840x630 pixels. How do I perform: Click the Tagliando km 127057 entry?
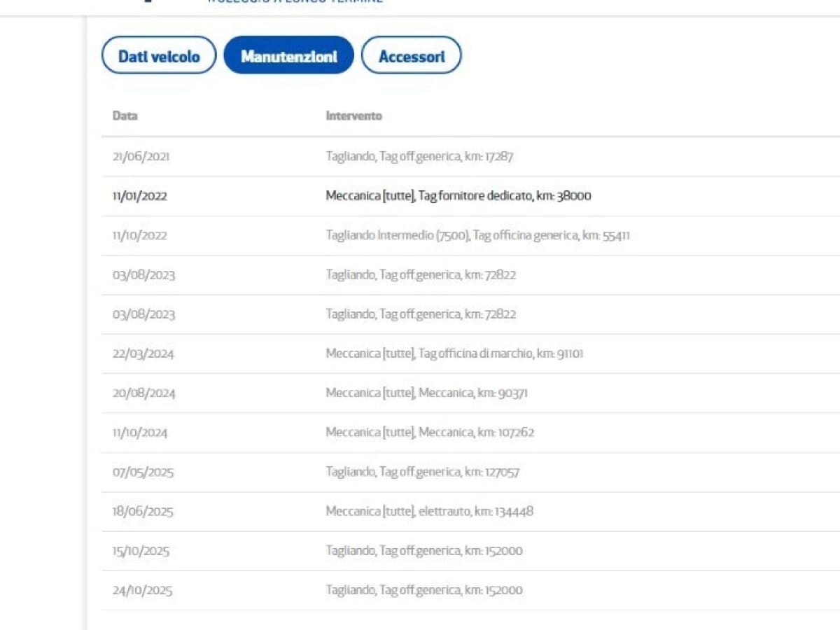click(422, 472)
